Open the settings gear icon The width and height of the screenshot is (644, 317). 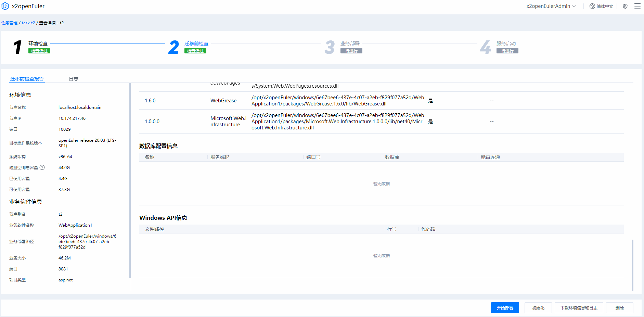coord(625,6)
